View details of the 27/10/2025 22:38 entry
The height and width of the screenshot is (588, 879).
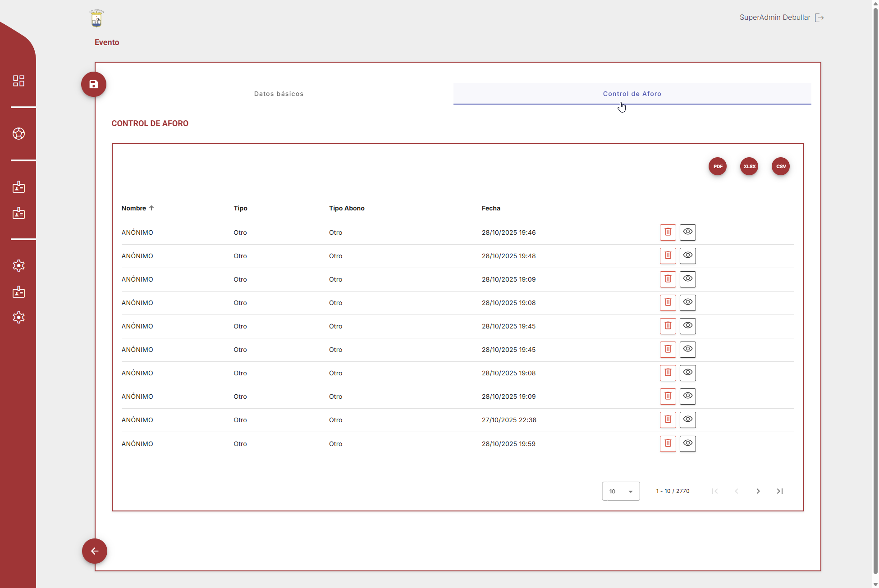pos(687,419)
